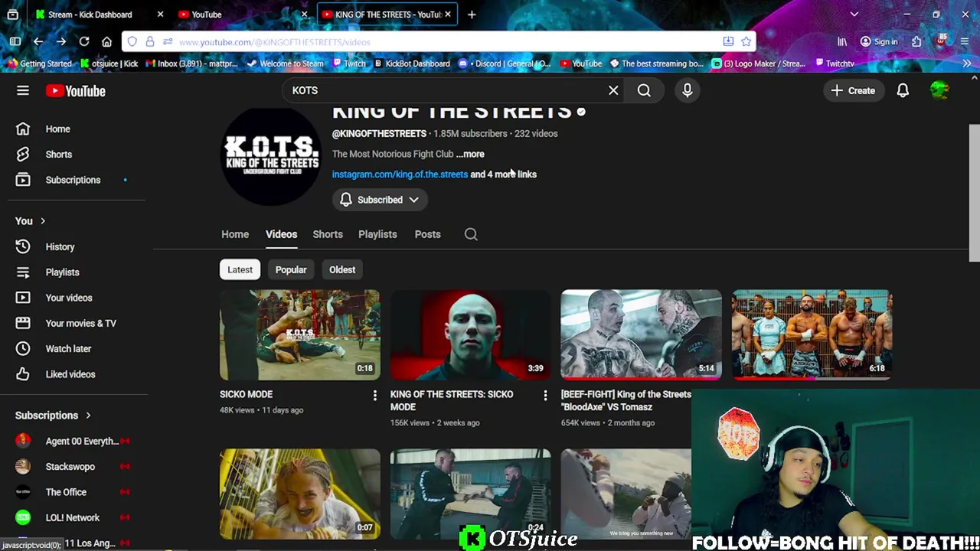This screenshot has height=551, width=980.
Task: Open YouTube notifications bell
Action: [x=903, y=90]
